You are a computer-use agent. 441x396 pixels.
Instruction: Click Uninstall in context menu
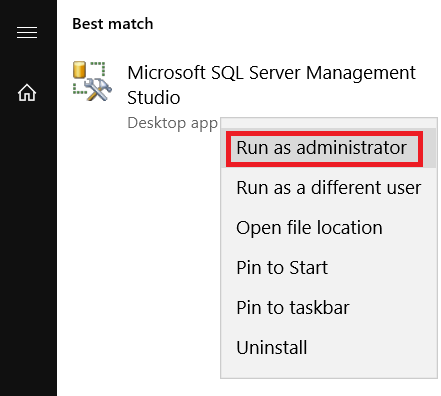[x=328, y=348]
